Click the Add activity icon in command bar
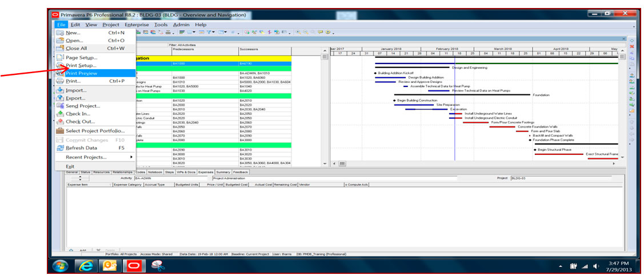 click(x=631, y=41)
